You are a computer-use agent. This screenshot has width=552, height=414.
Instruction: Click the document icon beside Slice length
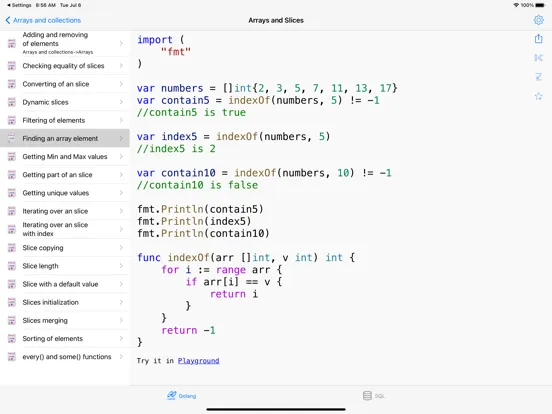coord(12,266)
